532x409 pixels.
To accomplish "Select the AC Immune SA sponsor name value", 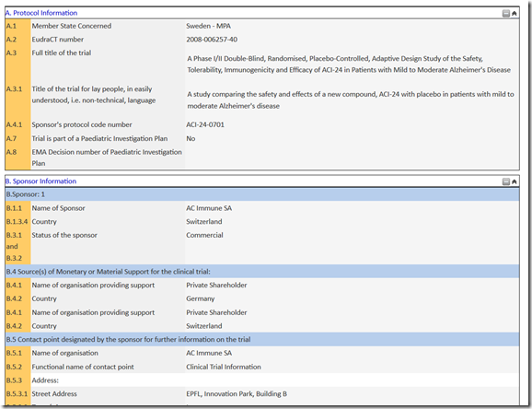I will pyautogui.click(x=209, y=208).
